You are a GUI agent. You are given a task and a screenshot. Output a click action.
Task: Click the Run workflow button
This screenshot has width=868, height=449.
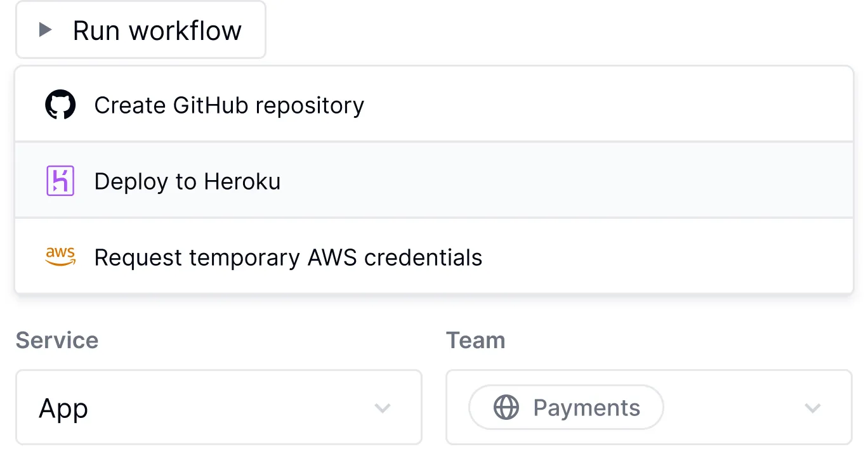tap(141, 29)
